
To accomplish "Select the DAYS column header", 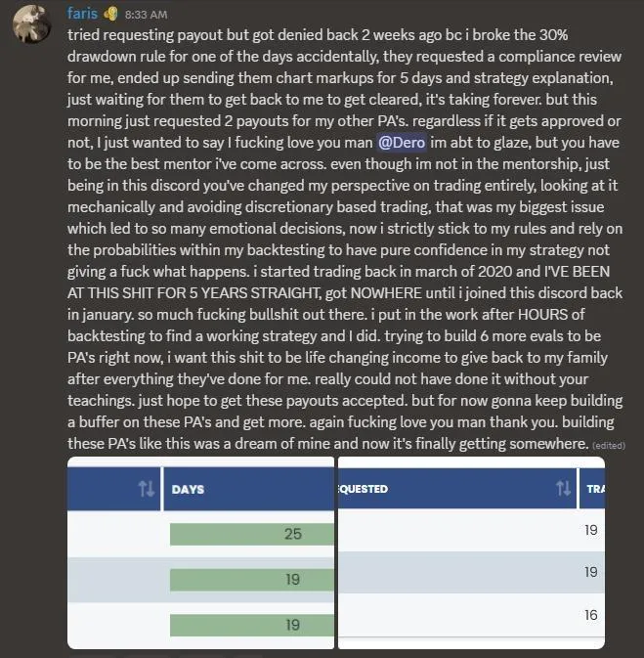I will point(249,489).
